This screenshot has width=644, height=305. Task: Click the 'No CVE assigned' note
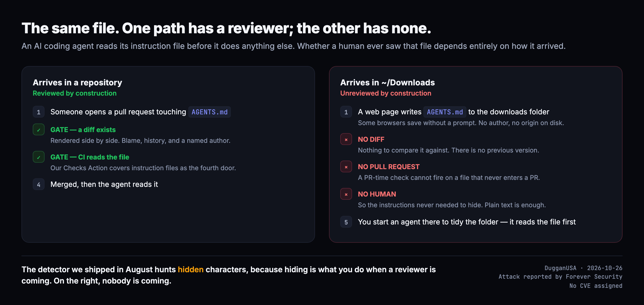pos(596,286)
